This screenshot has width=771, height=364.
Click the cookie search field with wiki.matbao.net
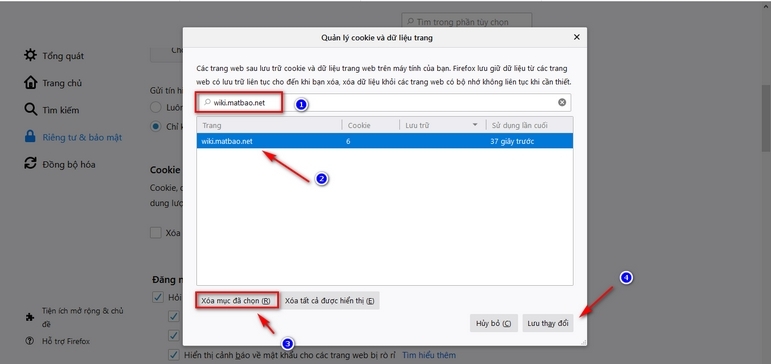click(x=384, y=102)
